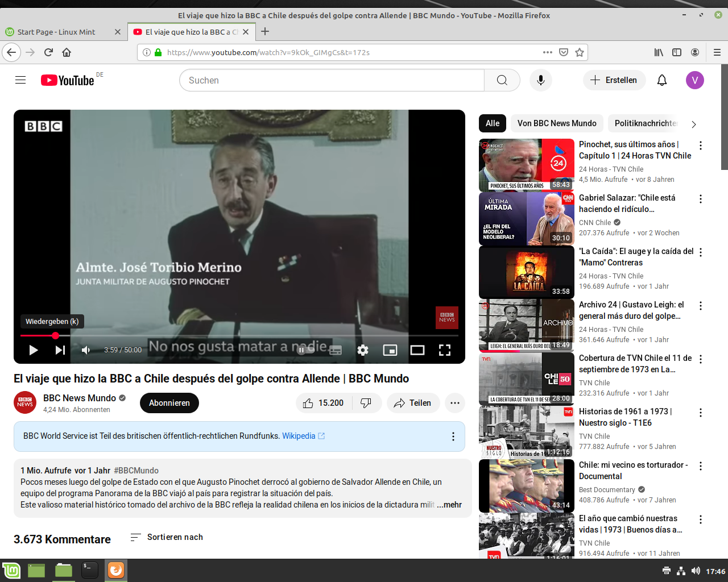The image size is (728, 582).
Task: Click the Suchen search field
Action: pyautogui.click(x=332, y=80)
